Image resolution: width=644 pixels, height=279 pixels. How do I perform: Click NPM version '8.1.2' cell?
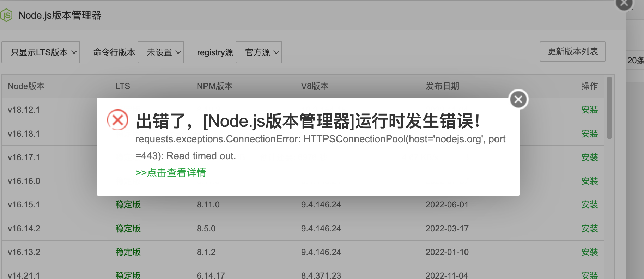coord(206,252)
